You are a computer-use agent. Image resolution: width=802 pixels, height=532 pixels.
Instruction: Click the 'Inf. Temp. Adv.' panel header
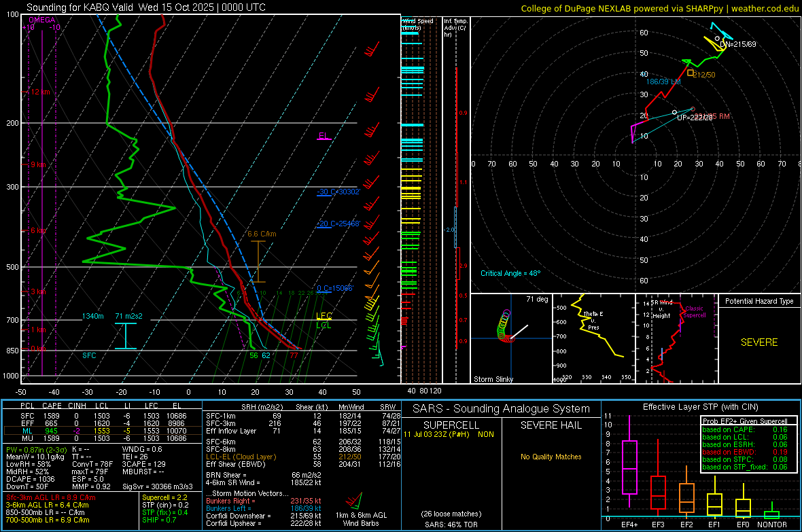point(455,28)
